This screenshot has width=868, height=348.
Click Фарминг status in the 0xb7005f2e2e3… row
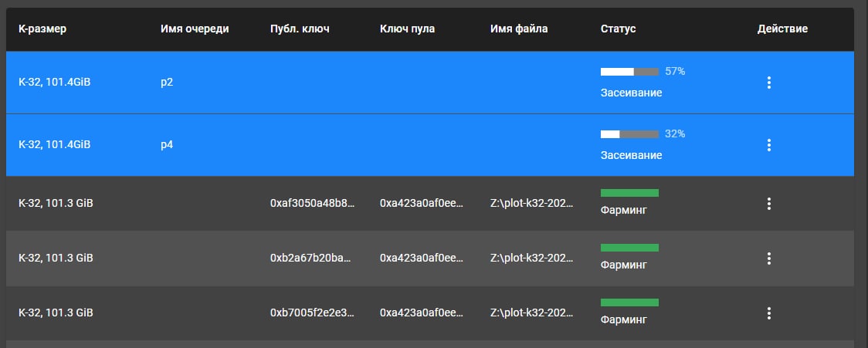[623, 319]
